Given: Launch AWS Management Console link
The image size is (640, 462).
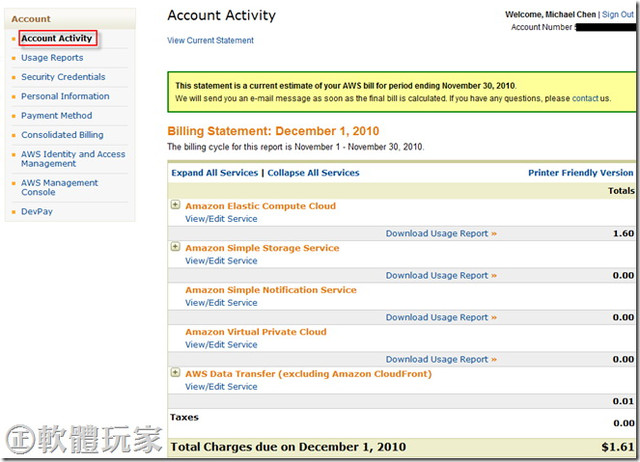Looking at the screenshot, I should [59, 187].
